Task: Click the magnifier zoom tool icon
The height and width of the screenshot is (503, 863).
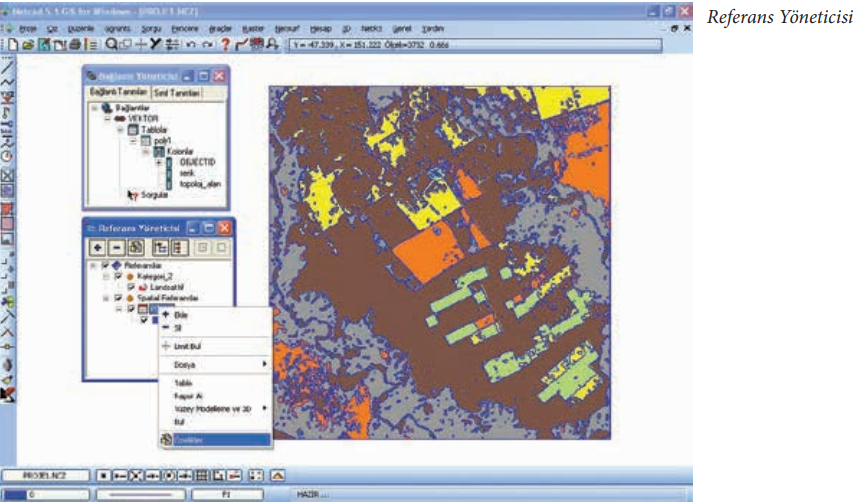Action: tap(111, 45)
